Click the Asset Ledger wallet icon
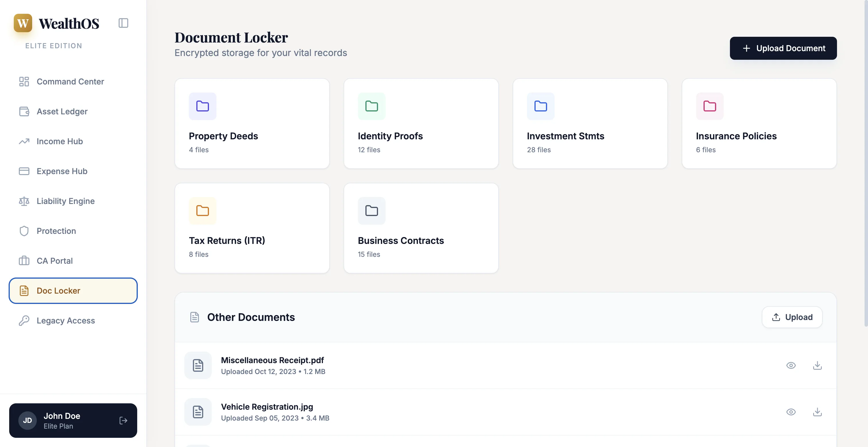The width and height of the screenshot is (868, 447). (x=24, y=111)
